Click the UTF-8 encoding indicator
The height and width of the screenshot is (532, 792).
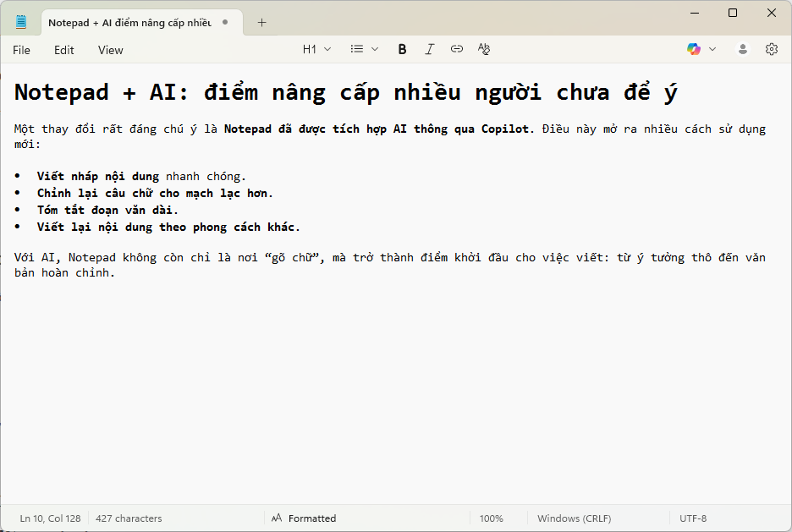[693, 518]
